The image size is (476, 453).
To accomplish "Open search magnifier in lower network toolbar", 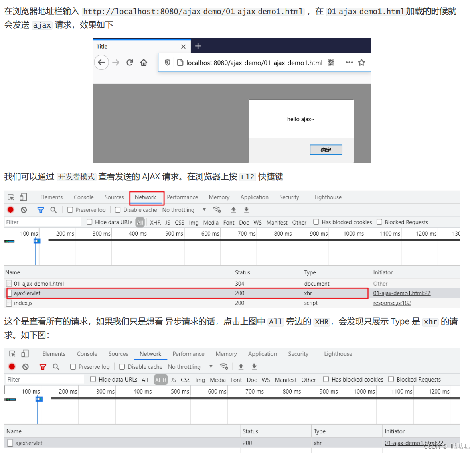I will (56, 366).
